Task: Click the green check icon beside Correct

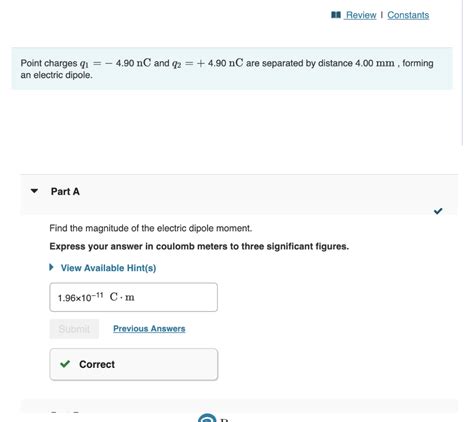Action: (65, 364)
